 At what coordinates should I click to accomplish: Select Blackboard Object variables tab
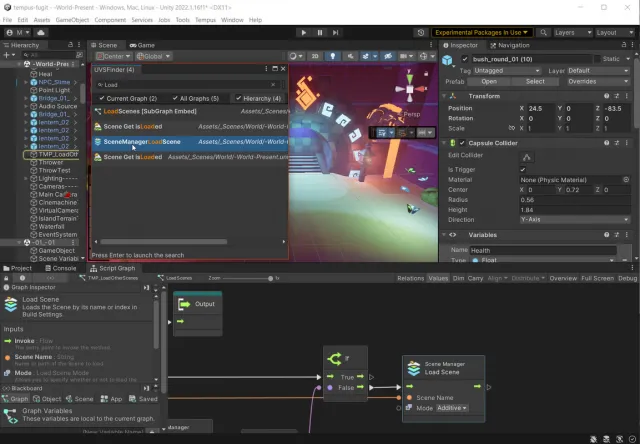(x=47, y=399)
